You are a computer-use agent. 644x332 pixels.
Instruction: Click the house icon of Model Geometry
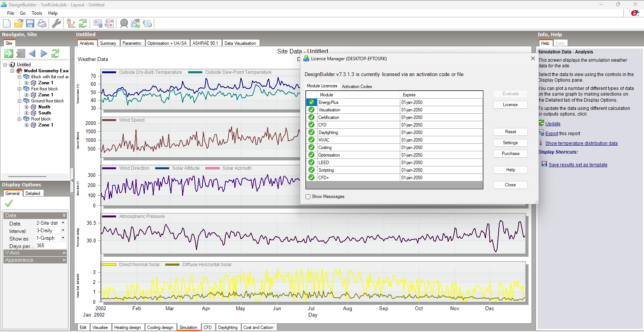(20, 71)
